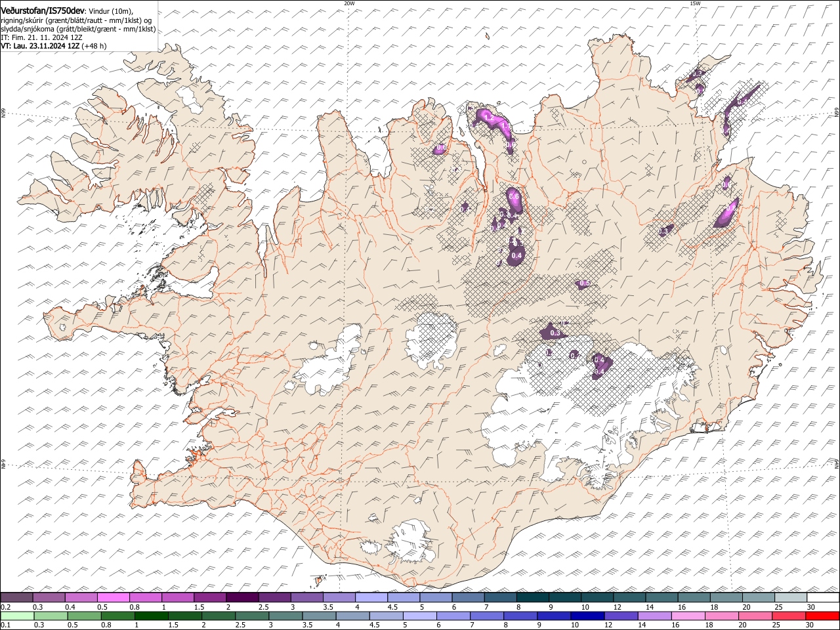Screen dimensions: 840x630
Task: Click the '0.5' snowfall value label on the map
Action: pyautogui.click(x=584, y=283)
